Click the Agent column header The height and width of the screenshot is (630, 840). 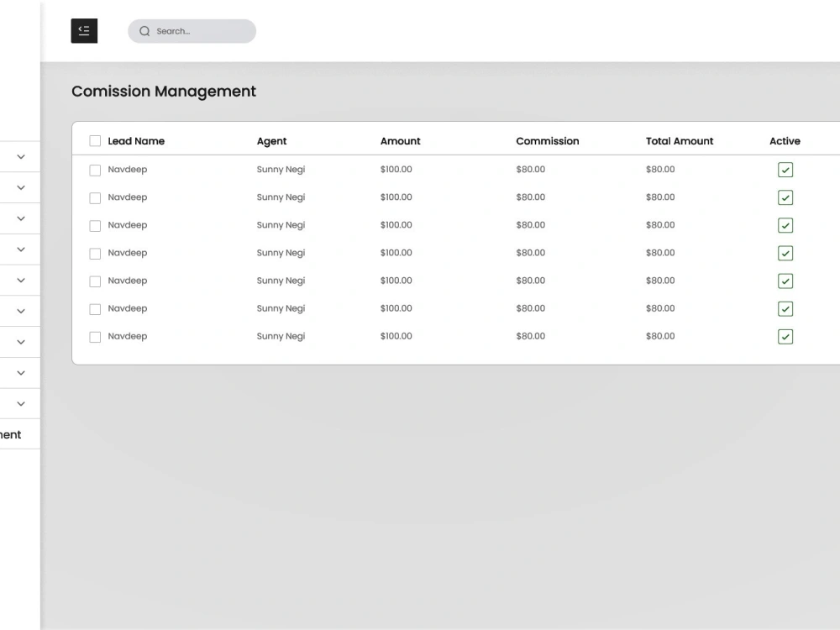point(271,141)
